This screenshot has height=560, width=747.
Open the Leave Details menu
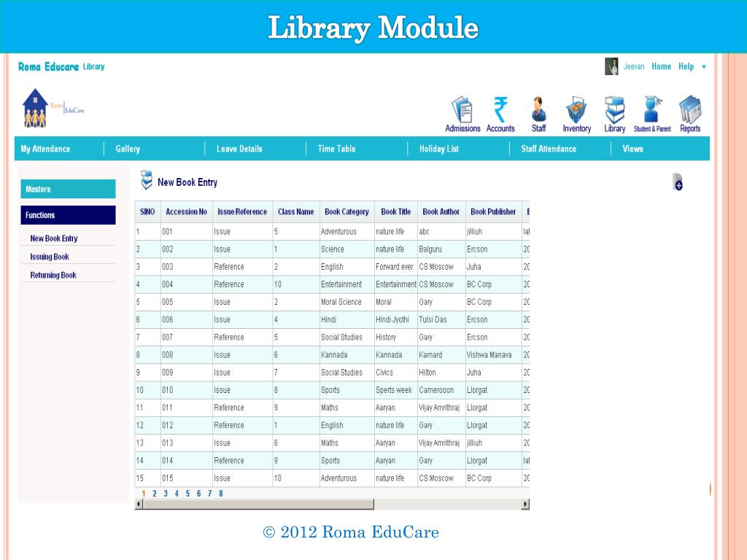click(239, 149)
